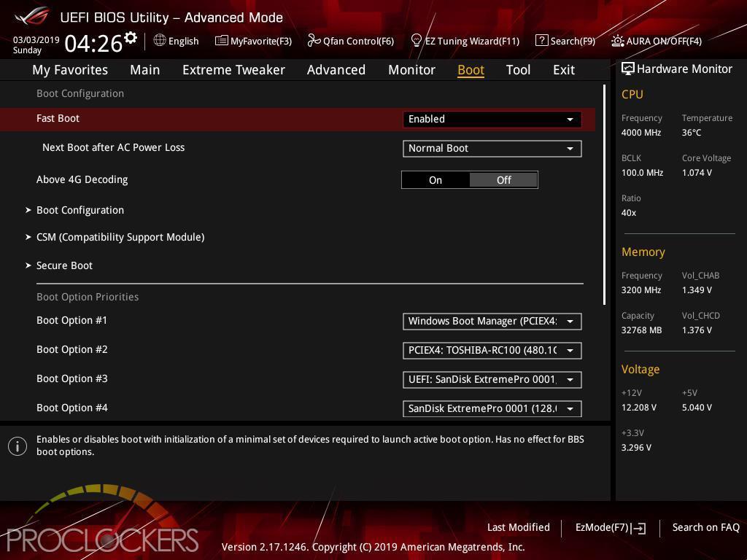Viewport: 747px width, 560px height.
Task: Open the Boot Option #3 dropdown
Action: point(492,379)
